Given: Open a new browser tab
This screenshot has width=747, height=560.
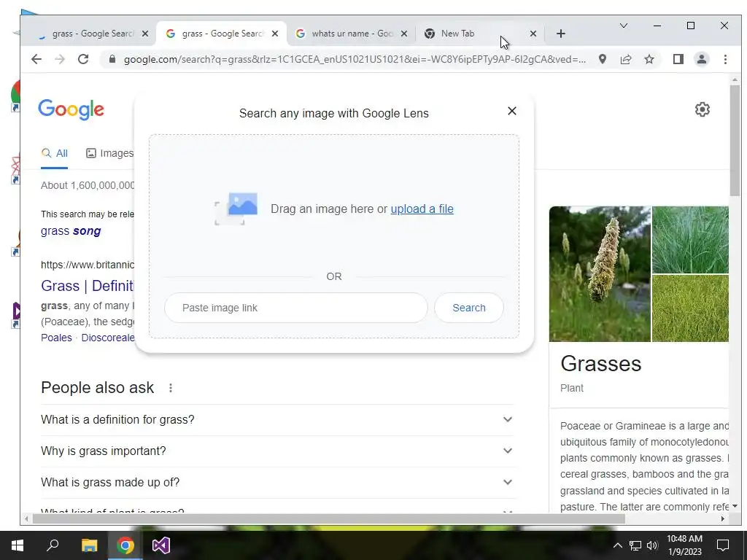Looking at the screenshot, I should pyautogui.click(x=561, y=34).
